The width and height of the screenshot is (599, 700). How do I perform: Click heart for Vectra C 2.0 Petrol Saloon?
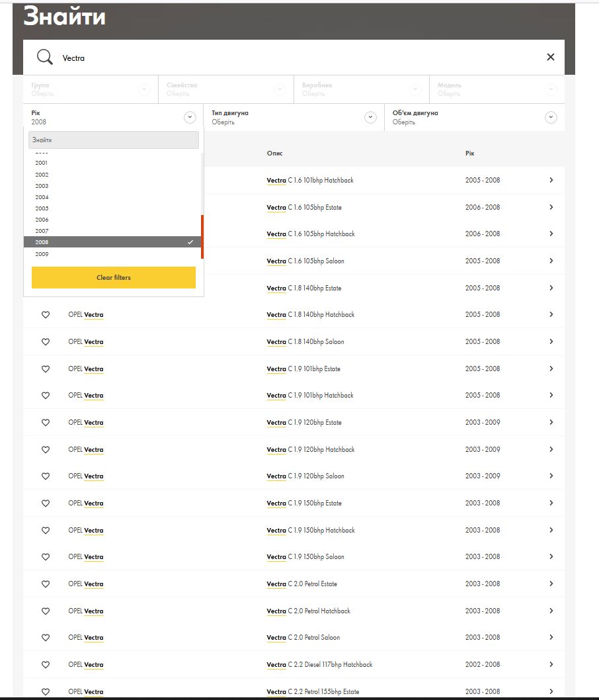click(46, 638)
